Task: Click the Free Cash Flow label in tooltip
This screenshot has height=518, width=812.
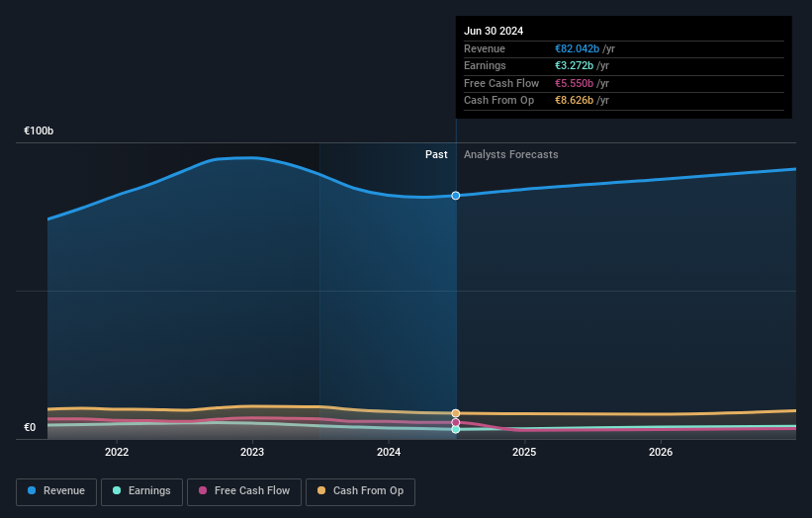Action: [501, 83]
